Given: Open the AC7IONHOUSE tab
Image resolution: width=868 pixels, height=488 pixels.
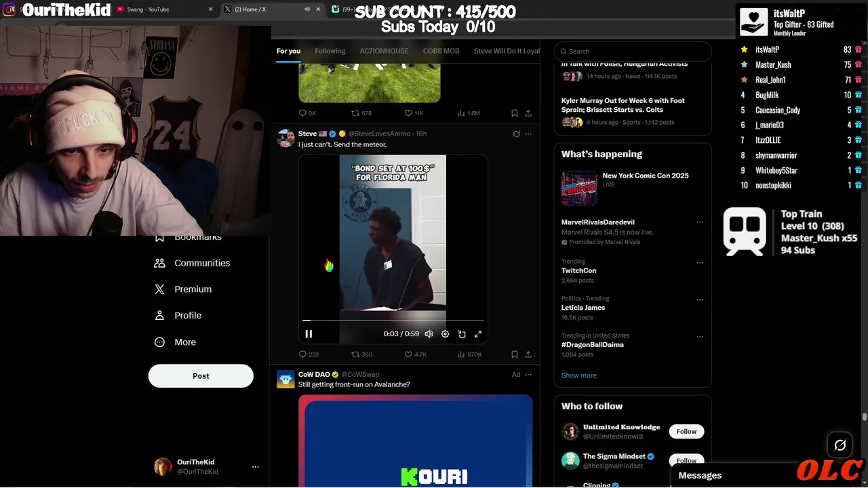Looking at the screenshot, I should pos(384,51).
